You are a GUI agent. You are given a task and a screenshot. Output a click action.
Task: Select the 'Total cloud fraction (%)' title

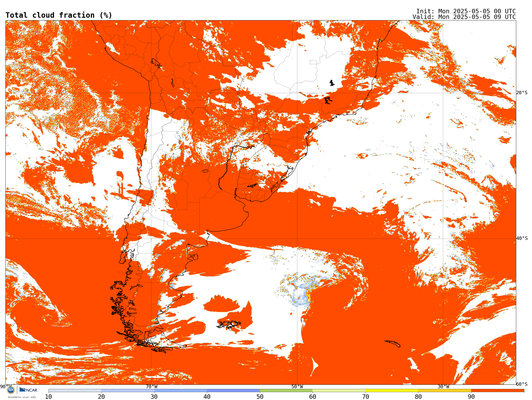pos(59,15)
